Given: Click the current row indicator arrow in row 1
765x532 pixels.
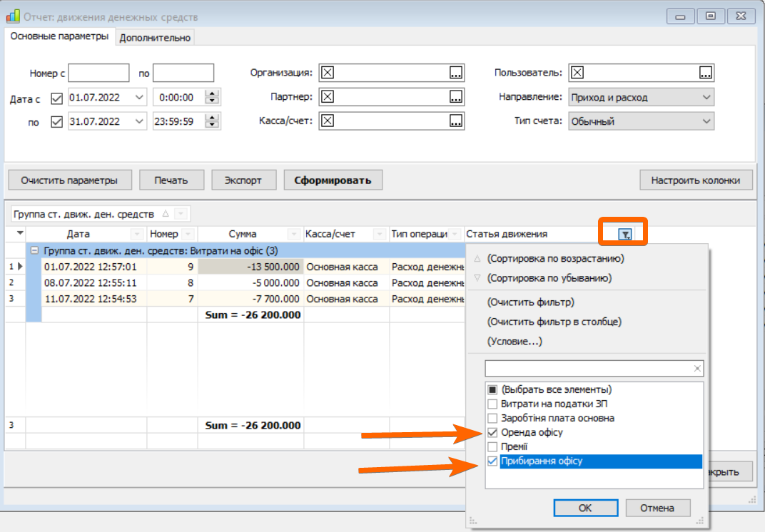Looking at the screenshot, I should point(20,266).
